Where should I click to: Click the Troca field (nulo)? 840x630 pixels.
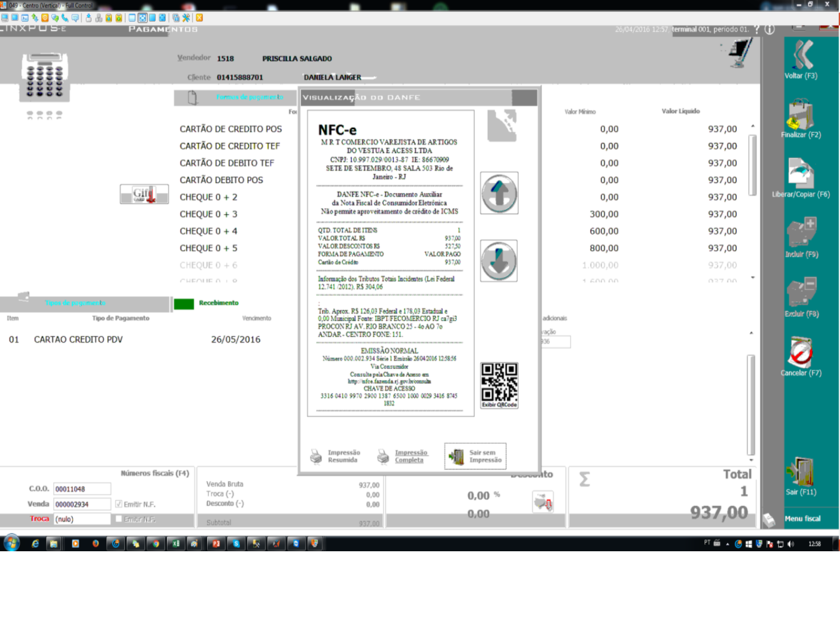coord(82,519)
